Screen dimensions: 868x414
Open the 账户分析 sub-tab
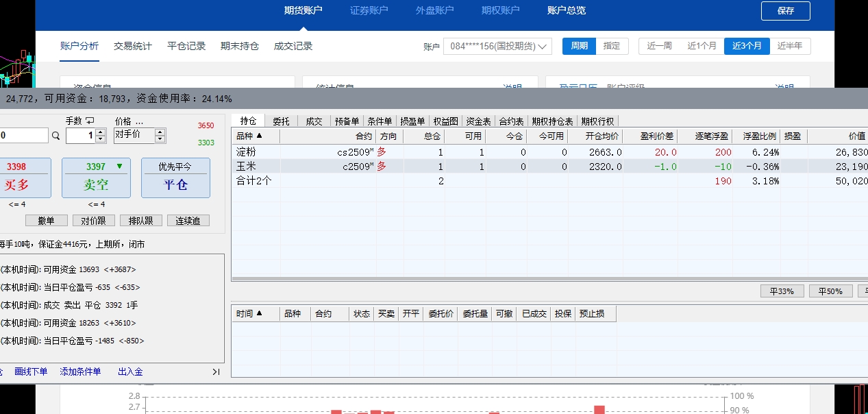click(x=79, y=46)
